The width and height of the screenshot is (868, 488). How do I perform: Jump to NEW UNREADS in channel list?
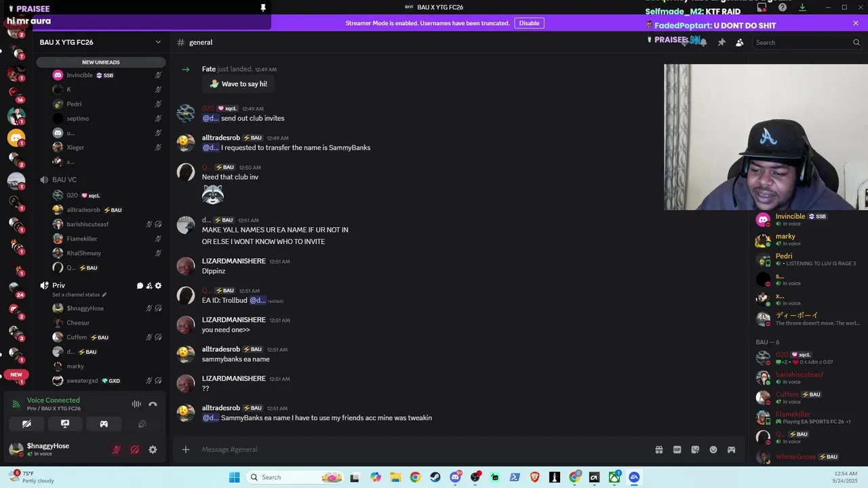click(100, 62)
